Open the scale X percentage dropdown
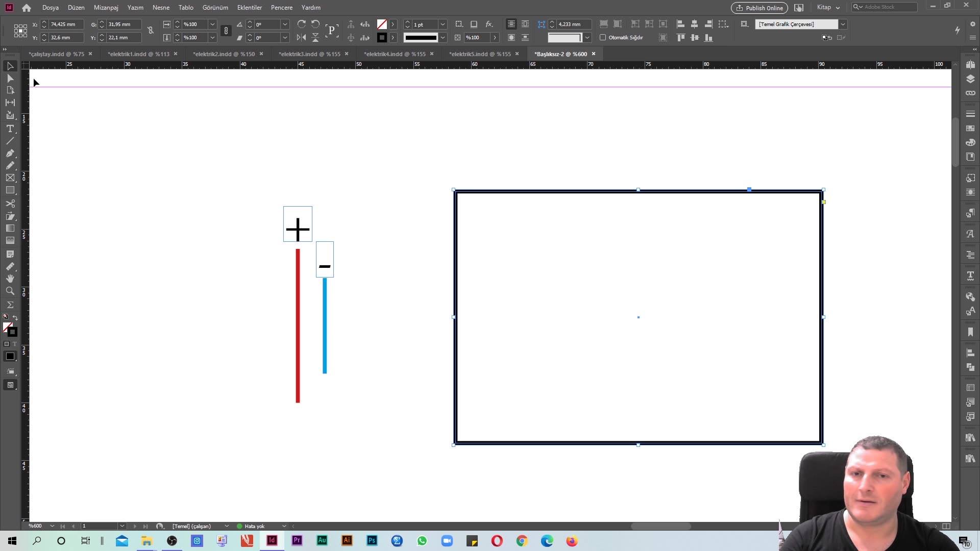This screenshot has height=551, width=980. [212, 24]
